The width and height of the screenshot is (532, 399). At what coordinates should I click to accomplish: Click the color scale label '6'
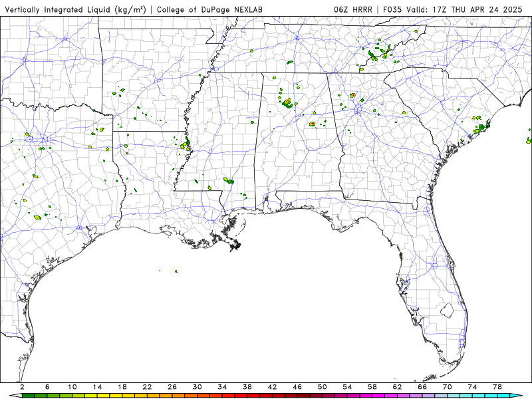[x=47, y=387]
